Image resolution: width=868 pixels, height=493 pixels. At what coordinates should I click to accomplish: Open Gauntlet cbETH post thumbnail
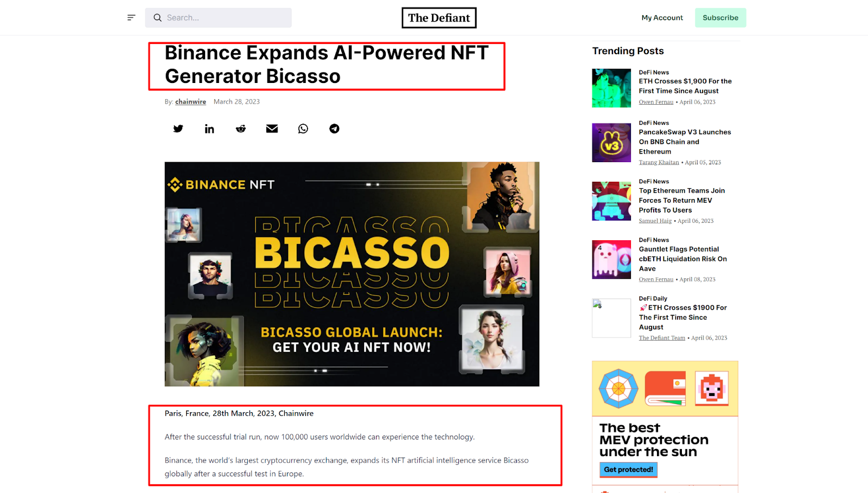(x=611, y=260)
